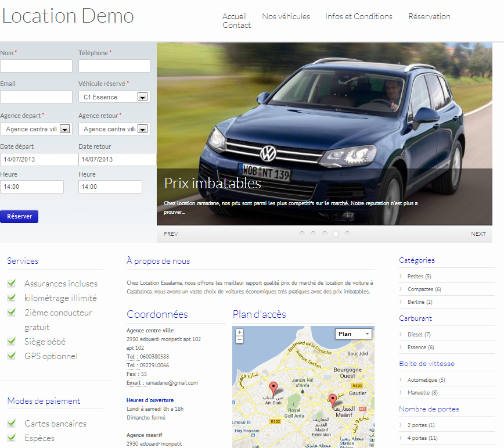504x448 pixels.
Task: Click the Nom input field
Action: pos(36,66)
